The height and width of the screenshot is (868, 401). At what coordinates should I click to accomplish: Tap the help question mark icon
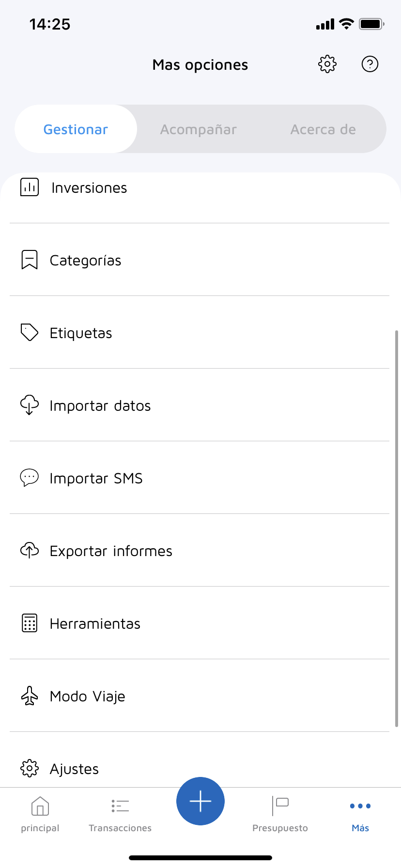(370, 64)
